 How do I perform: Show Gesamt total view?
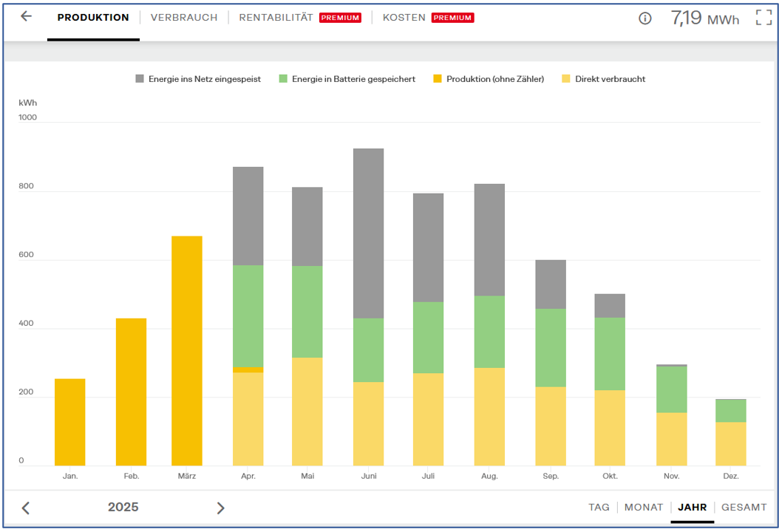pos(744,508)
